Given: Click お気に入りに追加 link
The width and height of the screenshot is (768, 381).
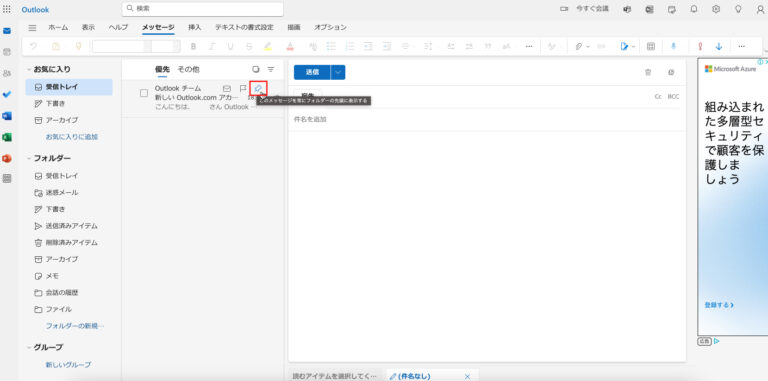Looking at the screenshot, I should click(72, 137).
